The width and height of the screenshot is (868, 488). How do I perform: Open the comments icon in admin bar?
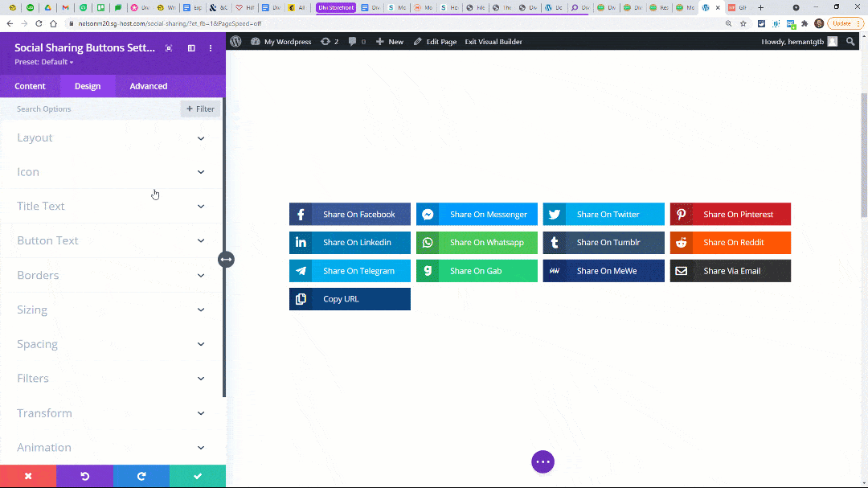tap(357, 42)
